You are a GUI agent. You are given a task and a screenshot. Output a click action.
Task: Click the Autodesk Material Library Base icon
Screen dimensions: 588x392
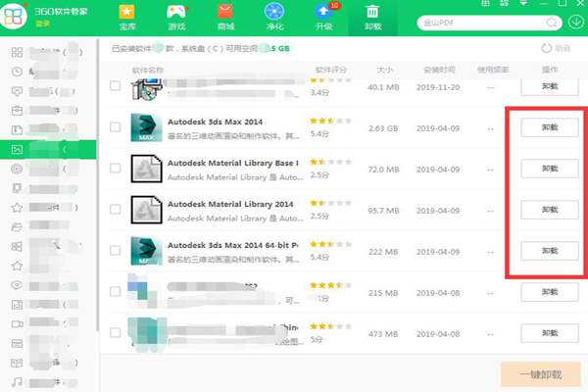pos(147,169)
